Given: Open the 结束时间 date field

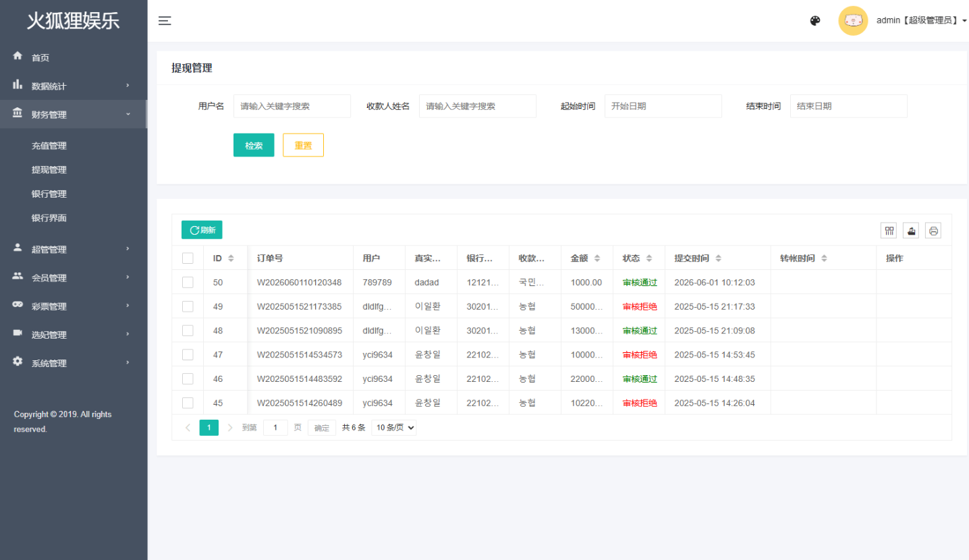Looking at the screenshot, I should (x=849, y=106).
